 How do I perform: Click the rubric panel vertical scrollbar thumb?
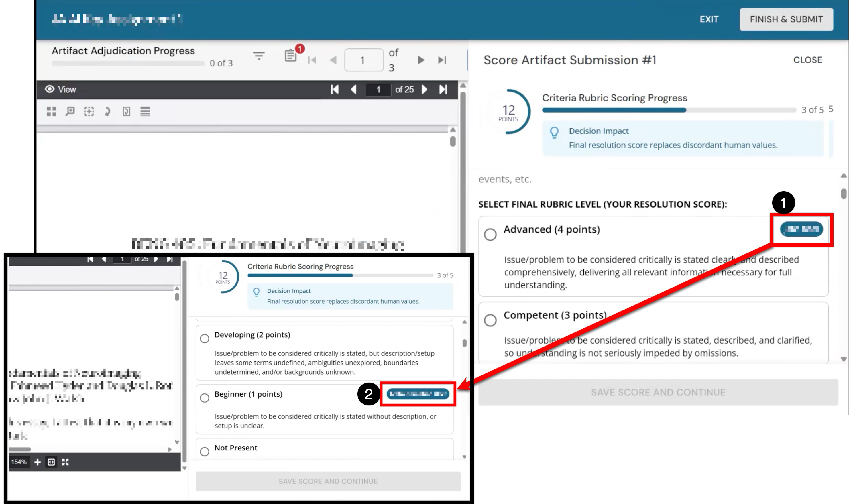[x=844, y=194]
